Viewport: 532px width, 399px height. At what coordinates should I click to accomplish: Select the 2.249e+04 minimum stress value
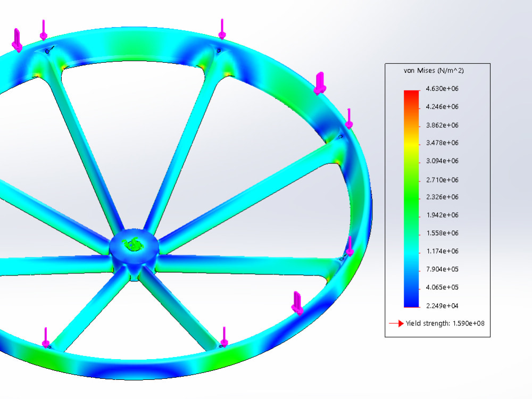442,306
